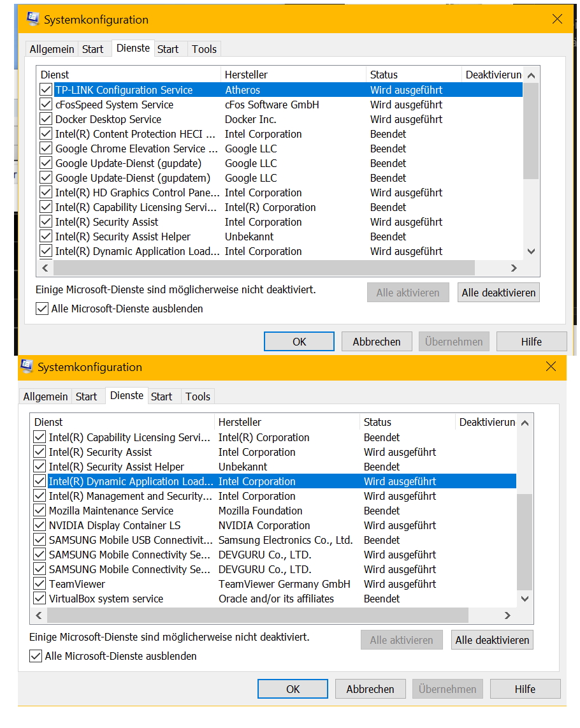Screen dimensions: 580x728
Task: Click 'Oracle and/or its affiliates' cell
Action: (x=276, y=599)
